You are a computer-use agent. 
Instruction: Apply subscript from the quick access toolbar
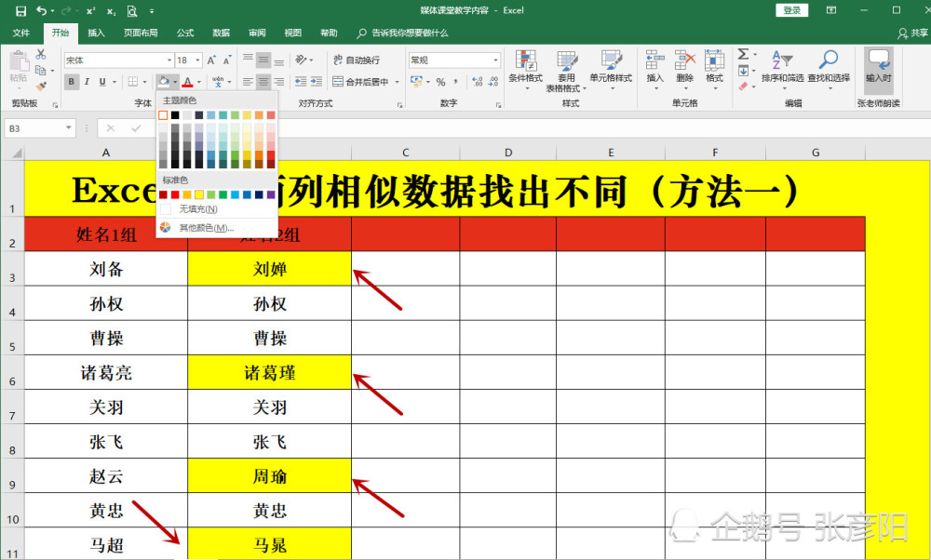(112, 10)
